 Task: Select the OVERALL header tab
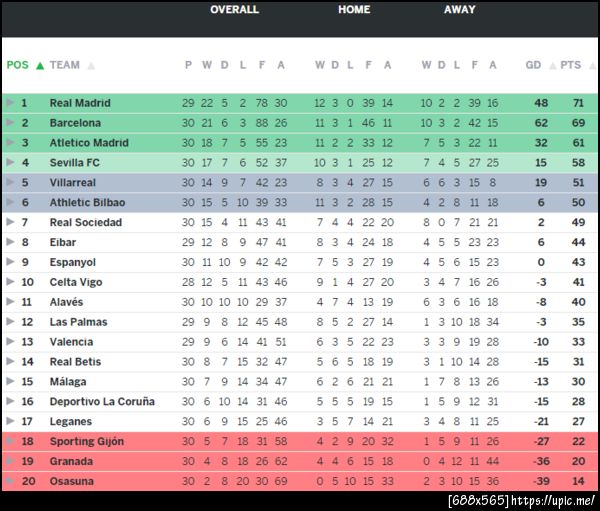[x=234, y=10]
